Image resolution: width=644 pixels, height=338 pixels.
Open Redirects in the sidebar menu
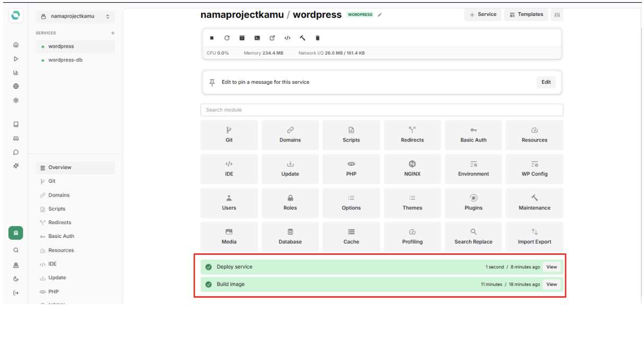[x=75, y=223]
